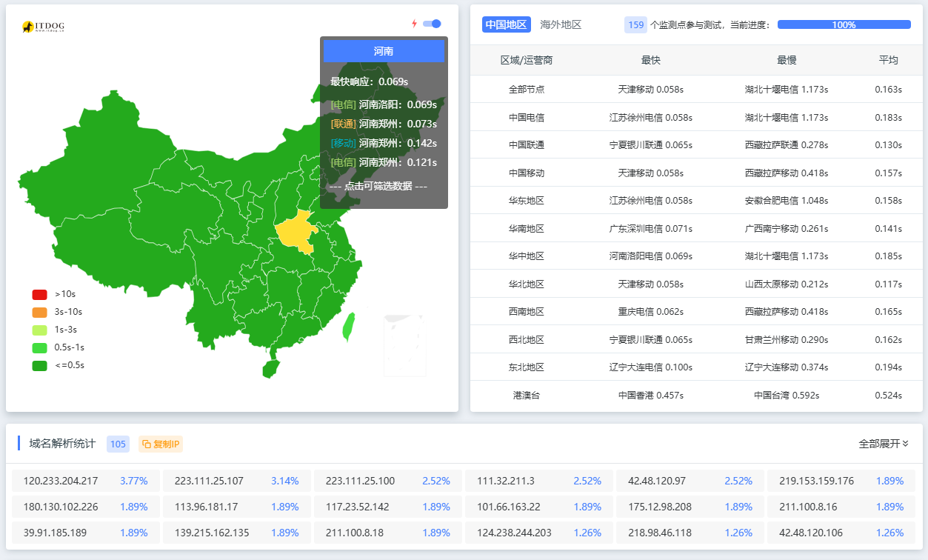
Task: Click the <=0.5s dark green legend
Action: (39, 365)
